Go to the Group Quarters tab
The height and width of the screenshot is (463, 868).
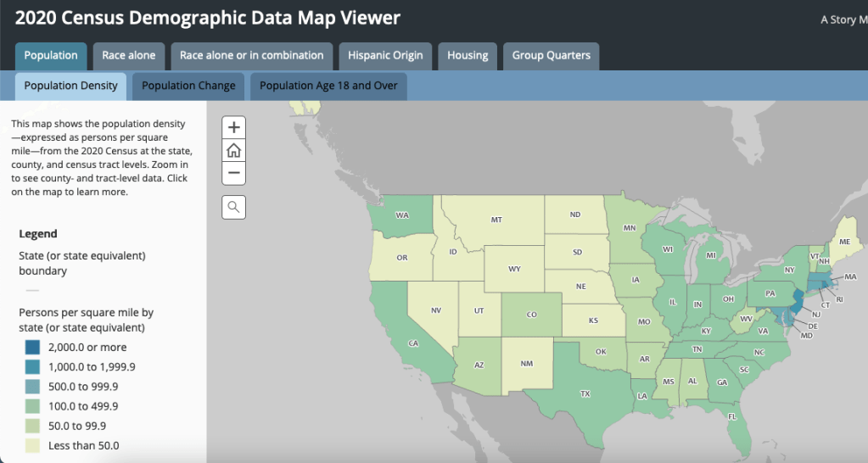pyautogui.click(x=551, y=56)
